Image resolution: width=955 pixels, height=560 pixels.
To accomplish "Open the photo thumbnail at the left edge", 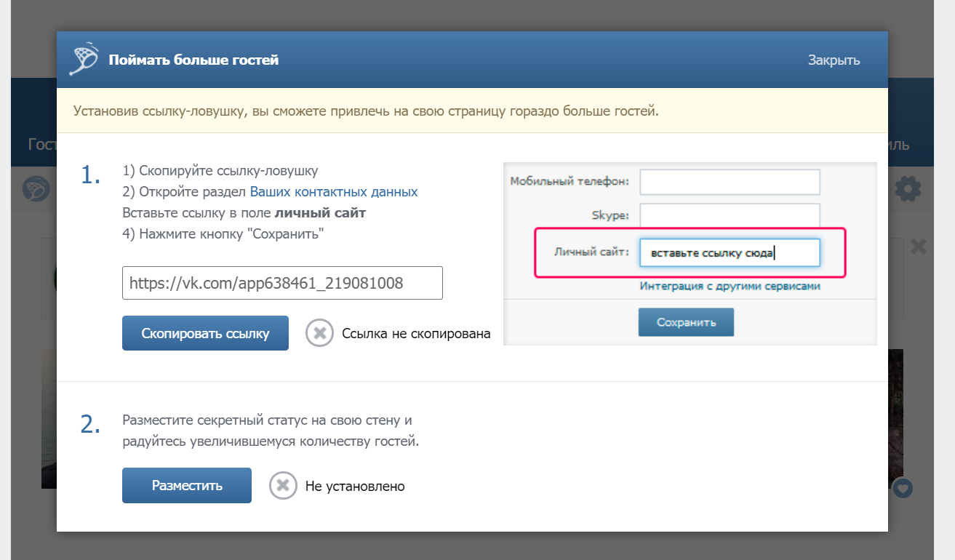I will click(49, 418).
